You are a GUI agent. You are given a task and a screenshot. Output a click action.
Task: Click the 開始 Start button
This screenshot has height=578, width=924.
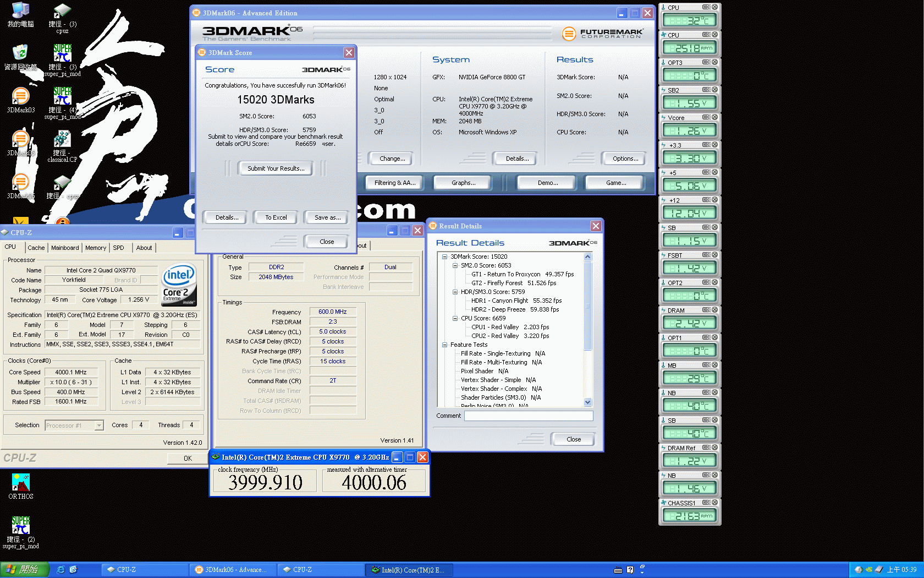[25, 570]
